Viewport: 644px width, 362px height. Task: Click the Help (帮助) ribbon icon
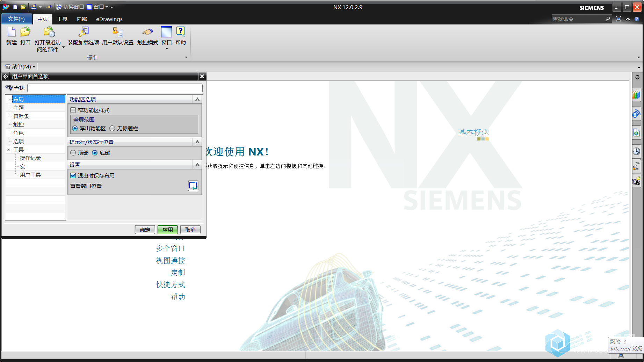(181, 32)
